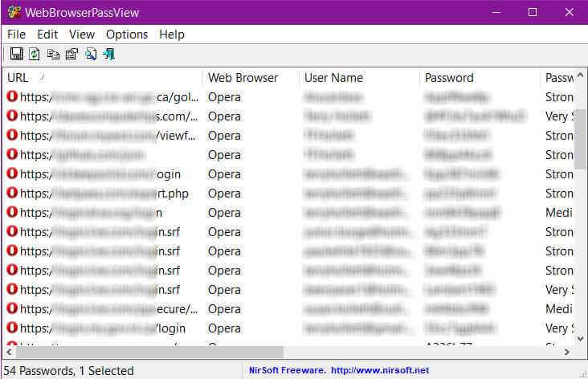The width and height of the screenshot is (588, 379).
Task: Click the horizontal scrollbar right arrow
Action: coord(567,352)
